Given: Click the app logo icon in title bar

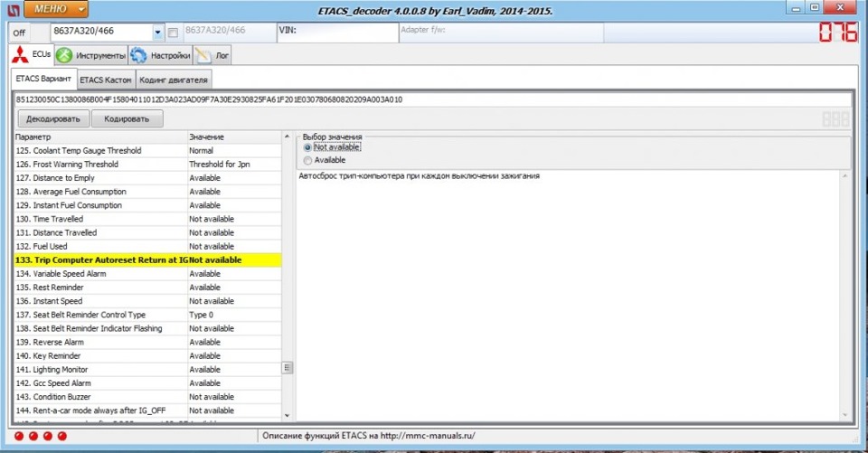Looking at the screenshot, I should pos(14,10).
